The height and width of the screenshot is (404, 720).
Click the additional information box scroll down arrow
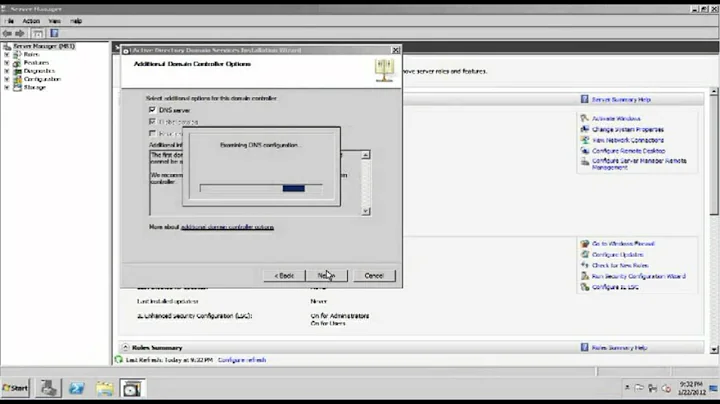(366, 211)
